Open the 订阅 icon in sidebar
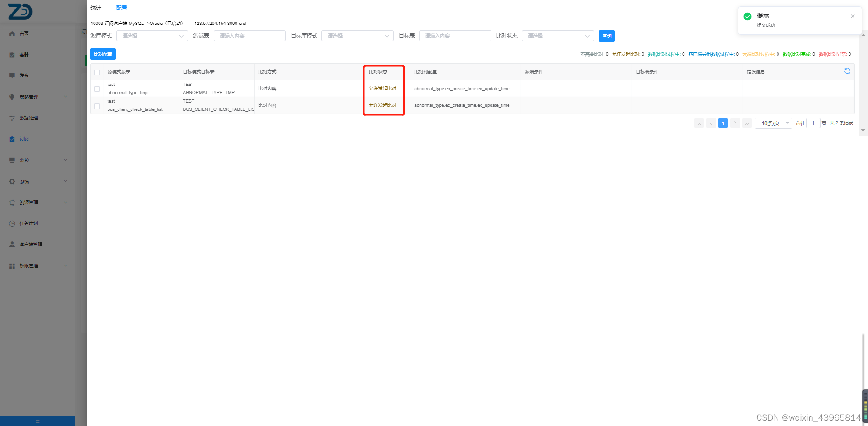868x426 pixels. click(12, 139)
